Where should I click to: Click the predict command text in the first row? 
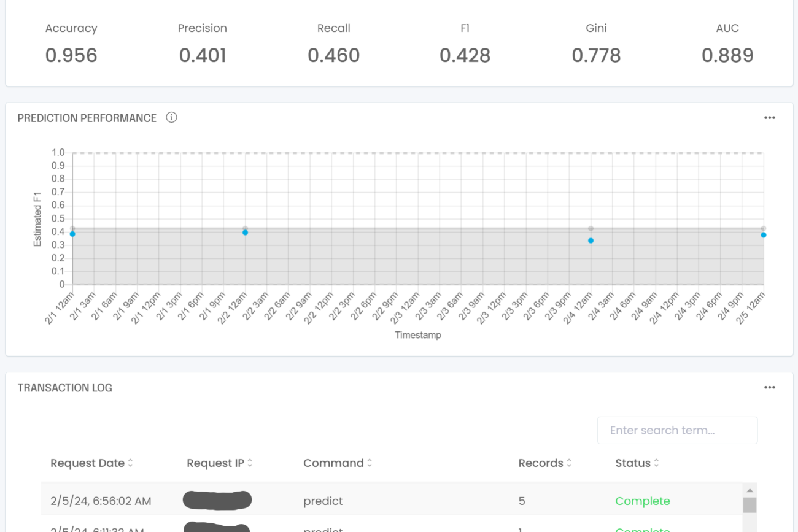click(x=323, y=501)
